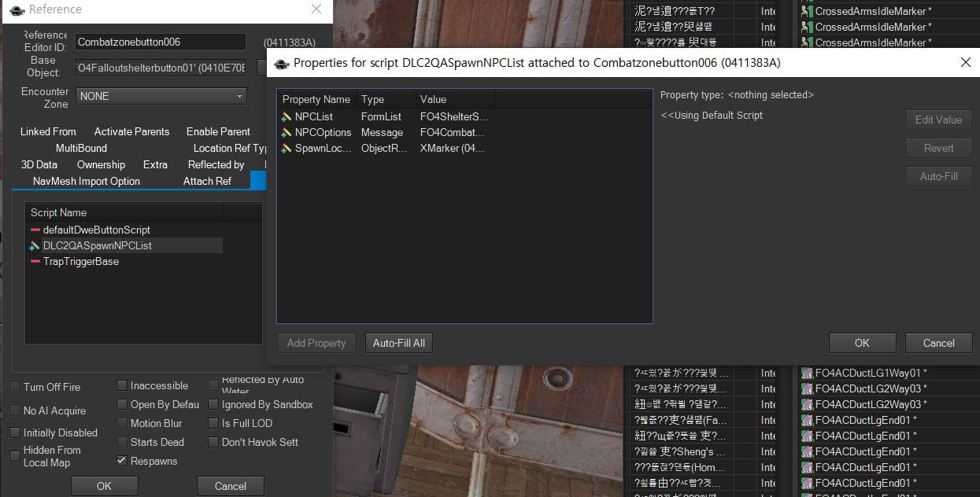Click the Edit Value button
Image resolution: width=980 pixels, height=497 pixels.
(x=938, y=120)
